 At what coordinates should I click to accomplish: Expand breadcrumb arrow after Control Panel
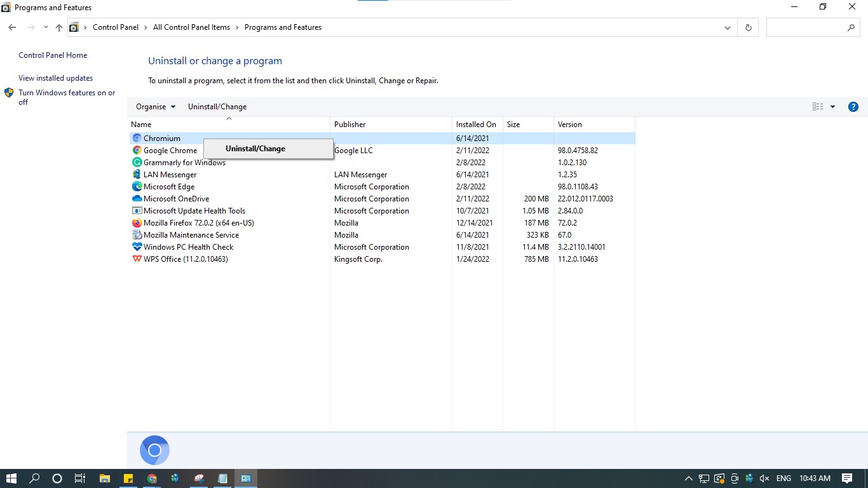(x=146, y=27)
